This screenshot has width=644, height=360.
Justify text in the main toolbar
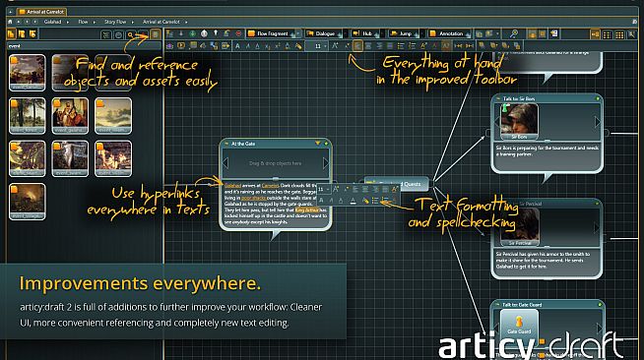tap(390, 46)
